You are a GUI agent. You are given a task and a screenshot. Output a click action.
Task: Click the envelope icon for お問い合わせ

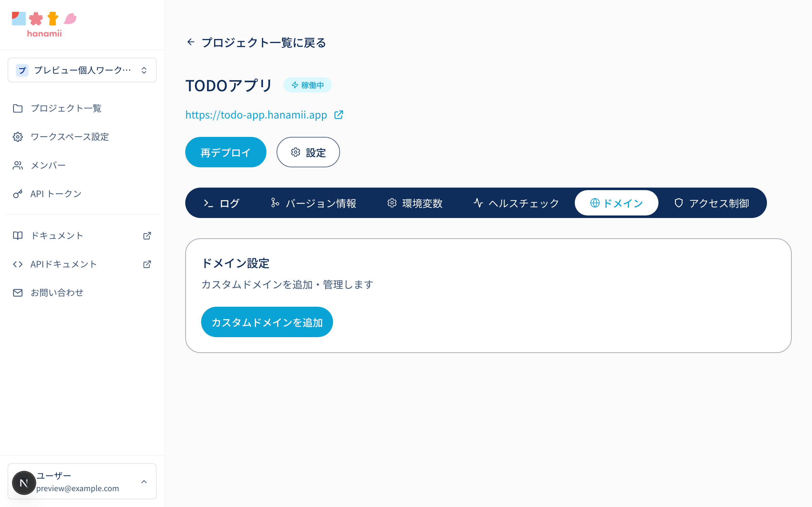tap(18, 293)
